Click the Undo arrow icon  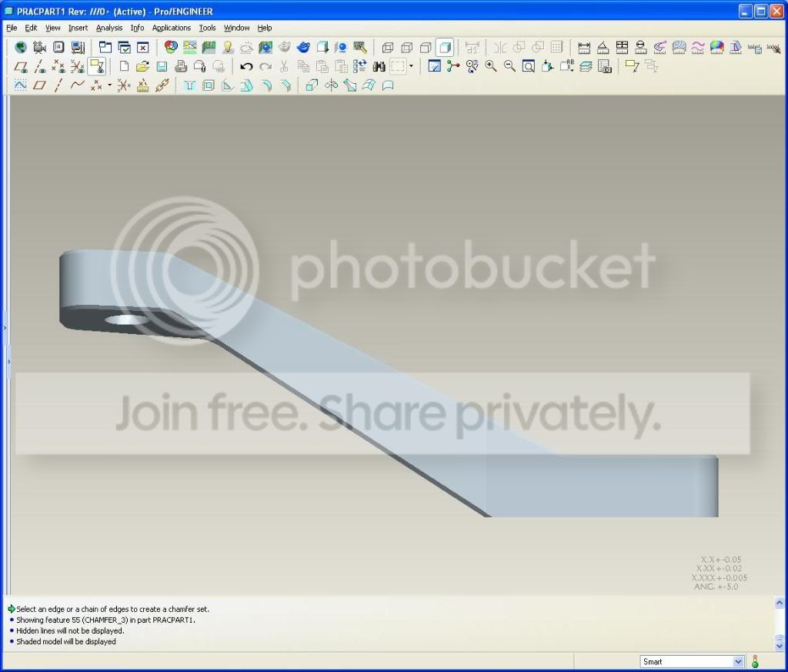[x=246, y=66]
